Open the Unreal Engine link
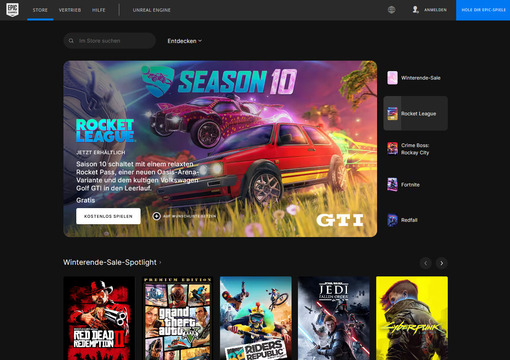Image resolution: width=510 pixels, height=360 pixels. click(x=152, y=10)
